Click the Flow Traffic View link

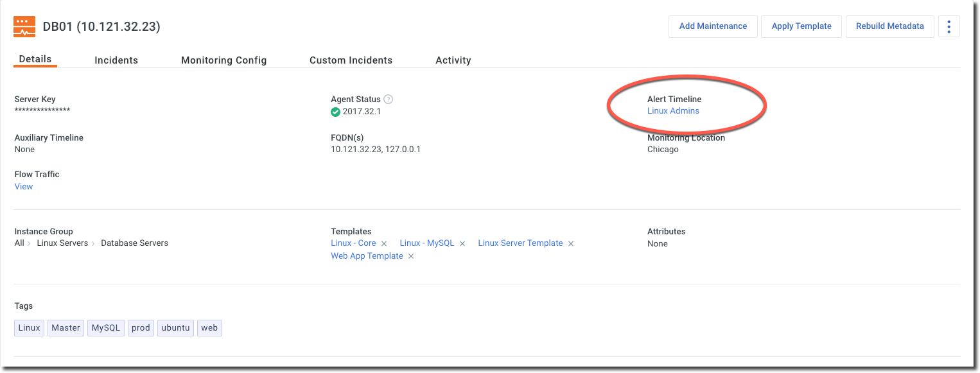click(x=24, y=187)
